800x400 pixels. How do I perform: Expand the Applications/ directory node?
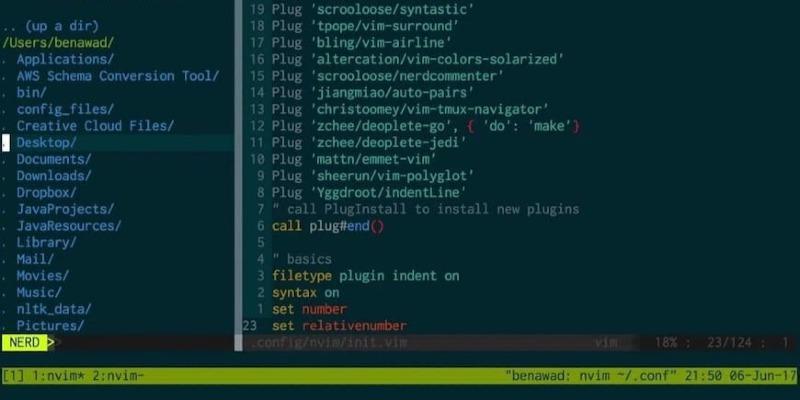pyautogui.click(x=65, y=60)
